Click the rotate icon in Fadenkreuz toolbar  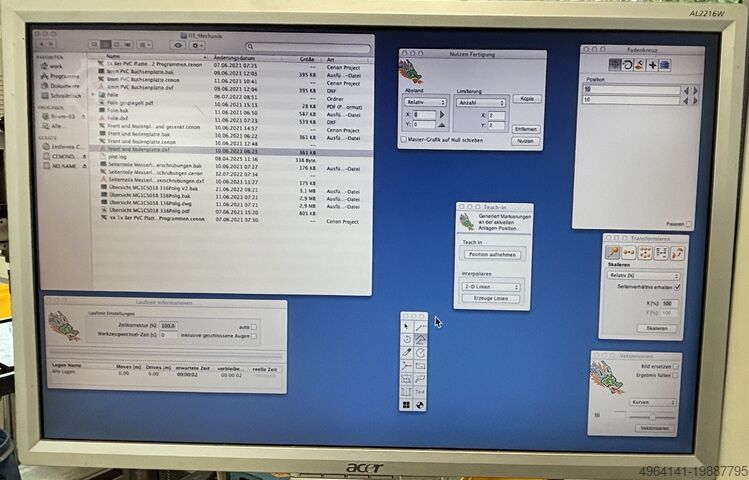point(627,65)
